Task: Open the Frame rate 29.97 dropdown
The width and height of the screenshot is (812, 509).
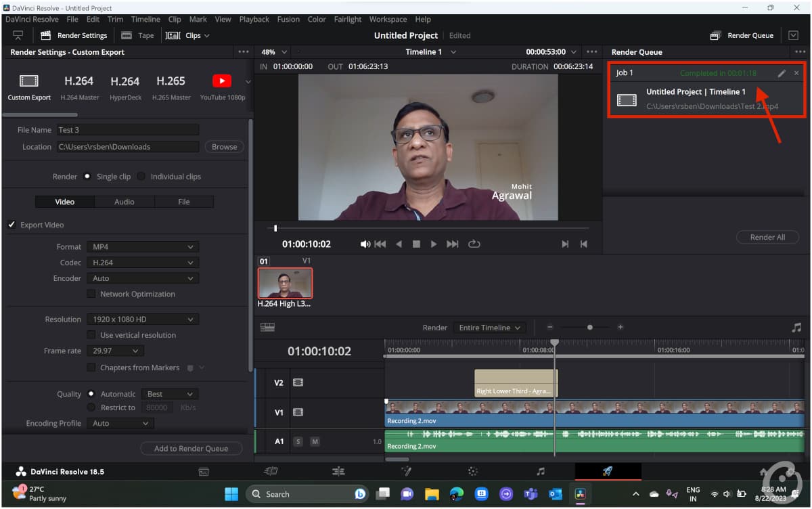Action: pos(115,351)
